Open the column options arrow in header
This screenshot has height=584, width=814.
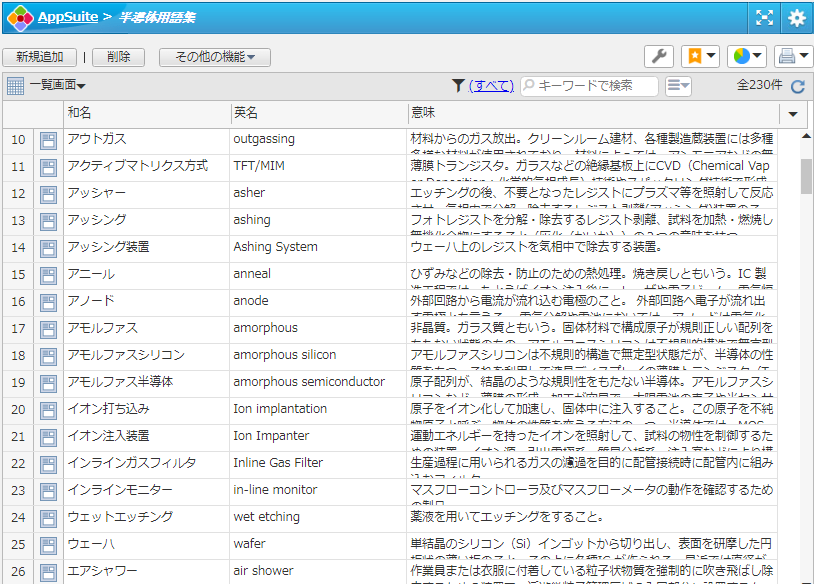[794, 114]
